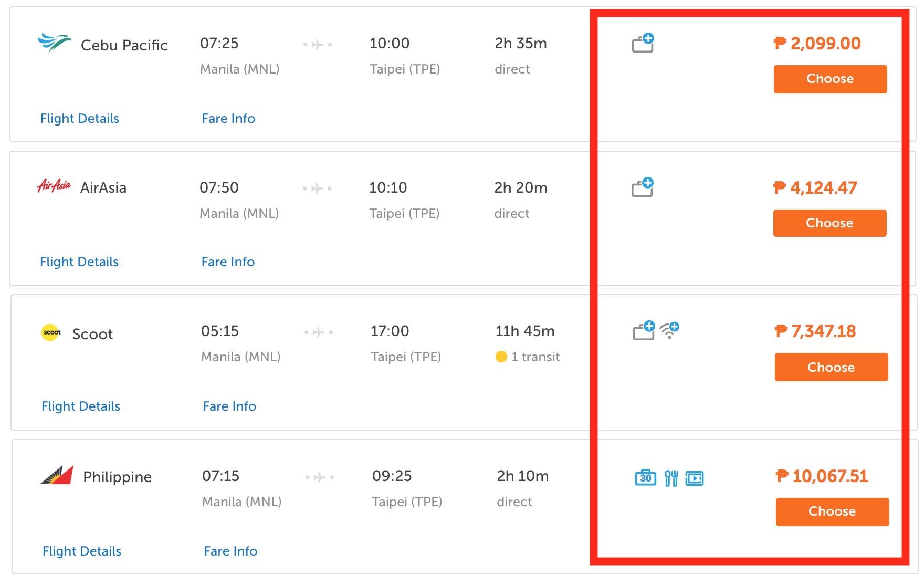
Task: Click the 2h 10m duration
Action: tap(523, 476)
